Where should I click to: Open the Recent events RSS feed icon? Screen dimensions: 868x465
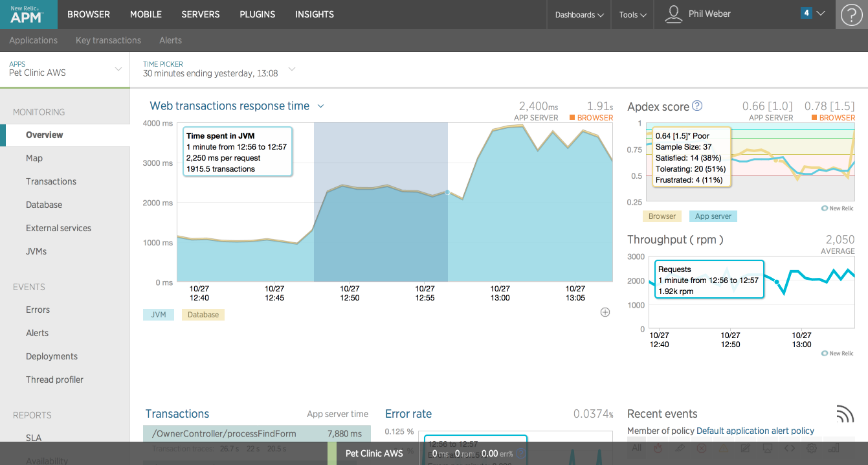(845, 414)
